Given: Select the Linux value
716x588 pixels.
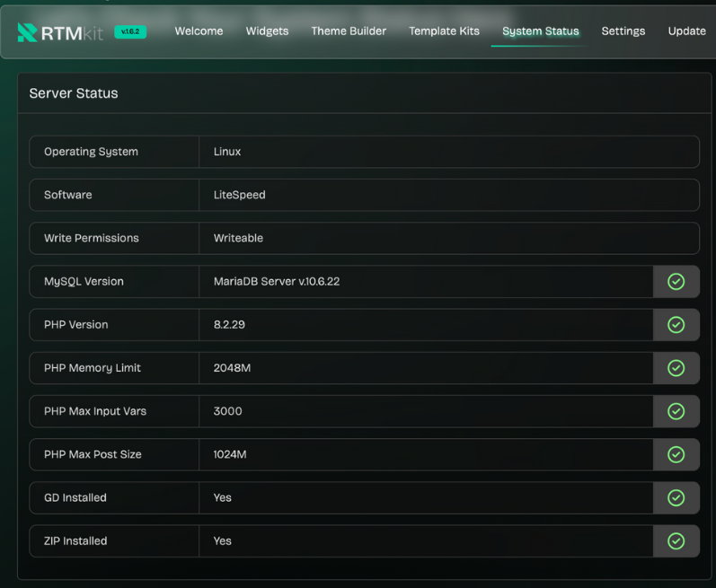Looking at the screenshot, I should (x=227, y=152).
